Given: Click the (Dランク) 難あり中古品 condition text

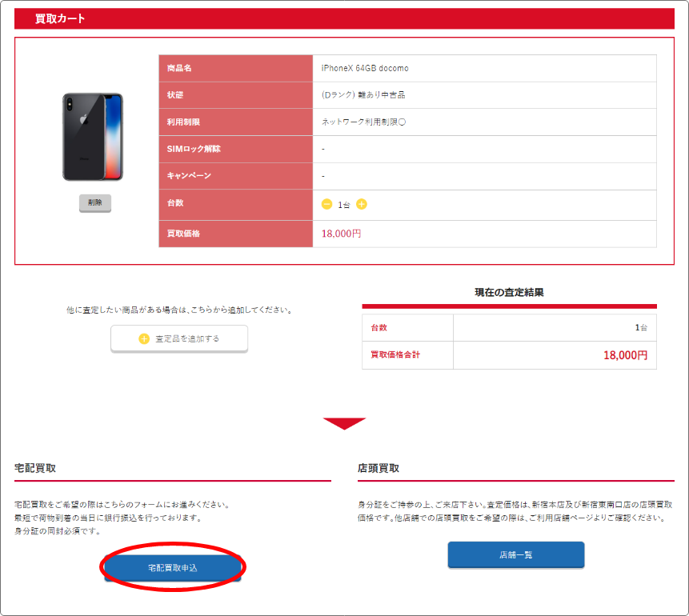Looking at the screenshot, I should pyautogui.click(x=363, y=95).
